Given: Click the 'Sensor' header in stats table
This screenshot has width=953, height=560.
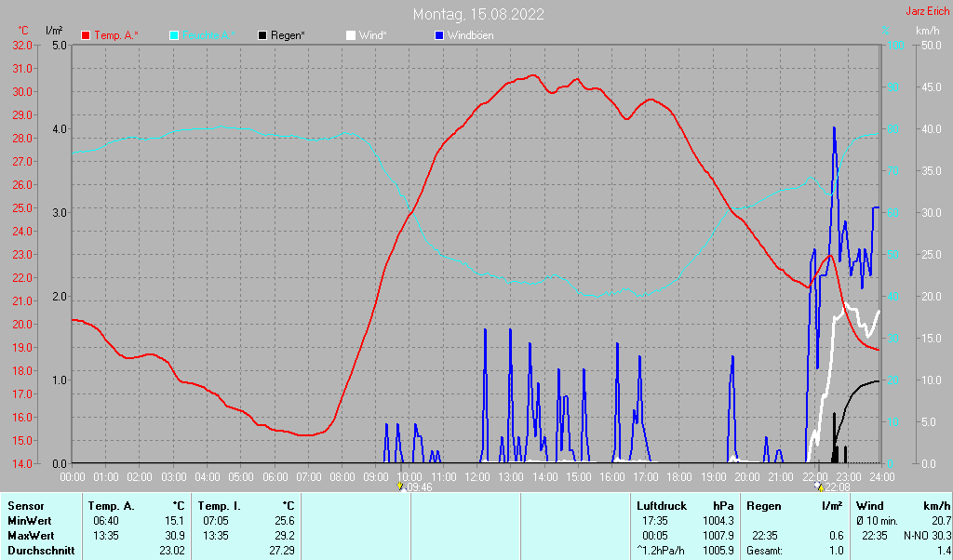Looking at the screenshot, I should click(x=25, y=506).
